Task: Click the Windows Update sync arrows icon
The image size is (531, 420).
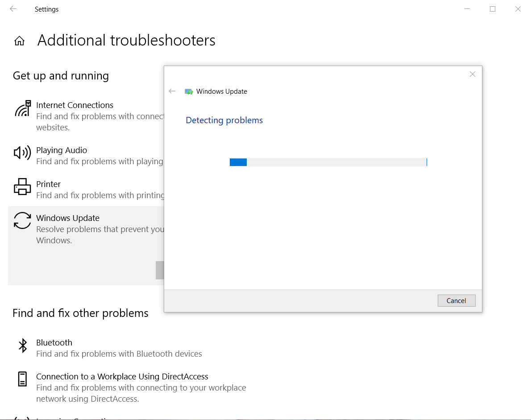Action: point(22,220)
